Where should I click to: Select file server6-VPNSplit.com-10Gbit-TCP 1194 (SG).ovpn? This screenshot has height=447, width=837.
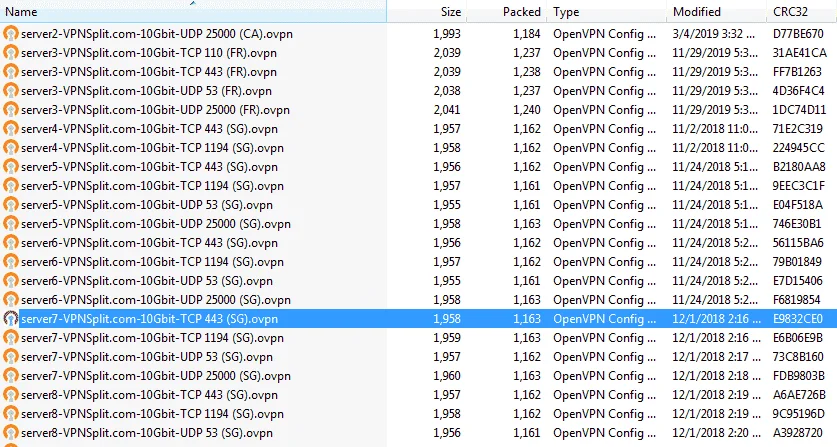152,262
